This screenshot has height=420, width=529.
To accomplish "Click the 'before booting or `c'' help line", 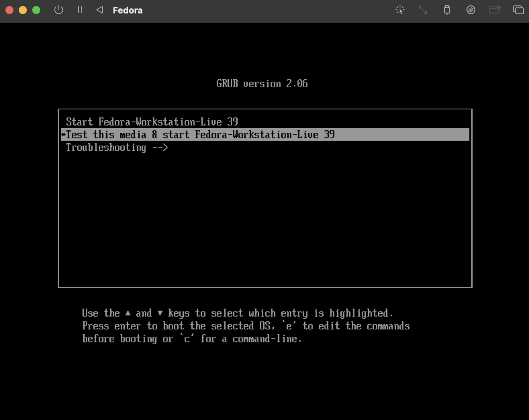I will (x=192, y=338).
